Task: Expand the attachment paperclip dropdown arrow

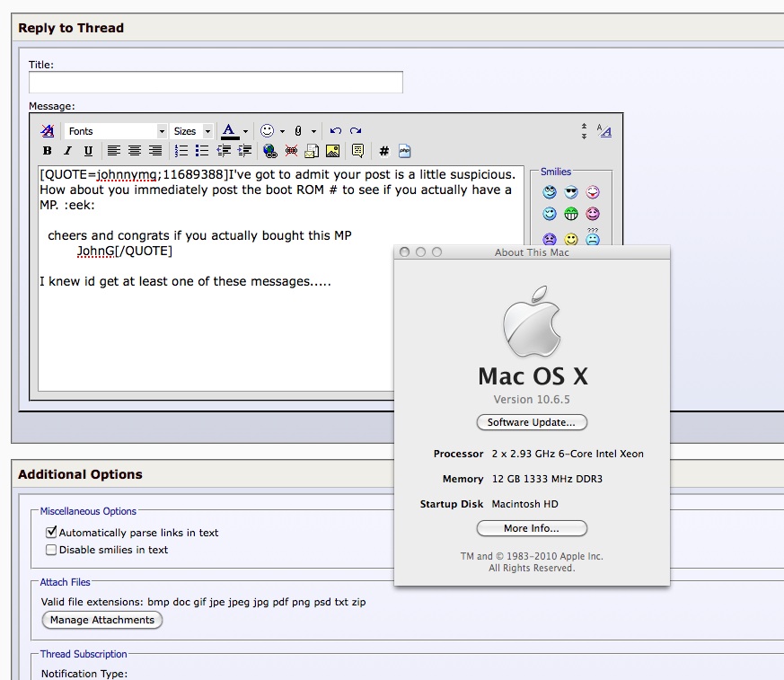Action: [314, 131]
